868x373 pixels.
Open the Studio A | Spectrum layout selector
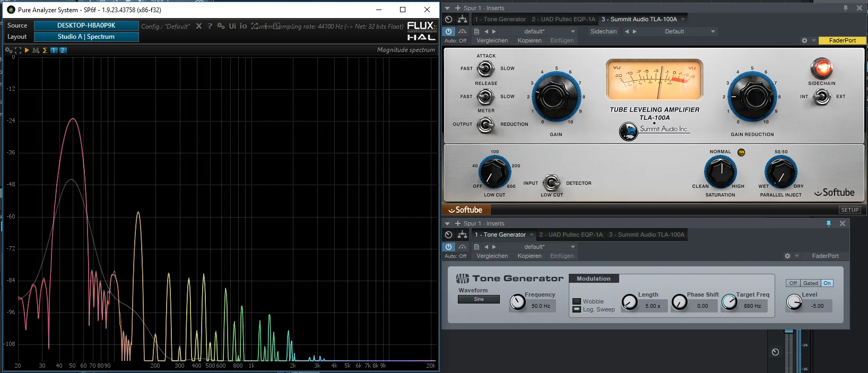[x=86, y=37]
